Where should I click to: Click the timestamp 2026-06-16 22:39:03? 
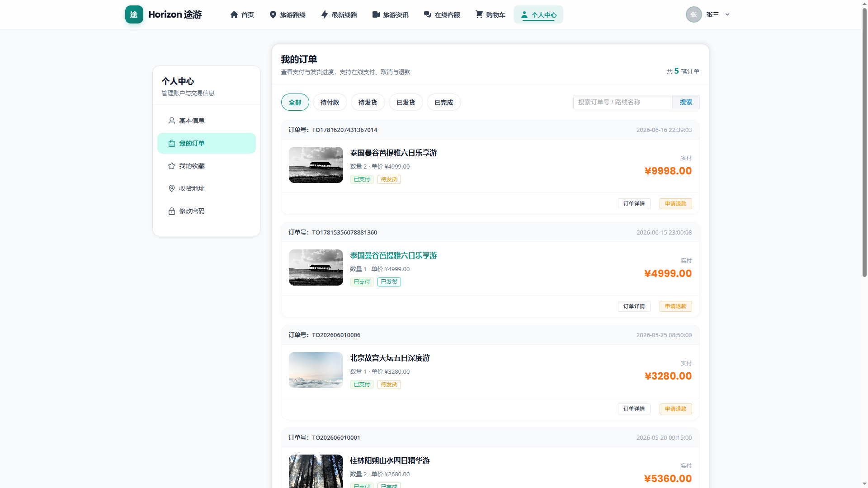664,130
